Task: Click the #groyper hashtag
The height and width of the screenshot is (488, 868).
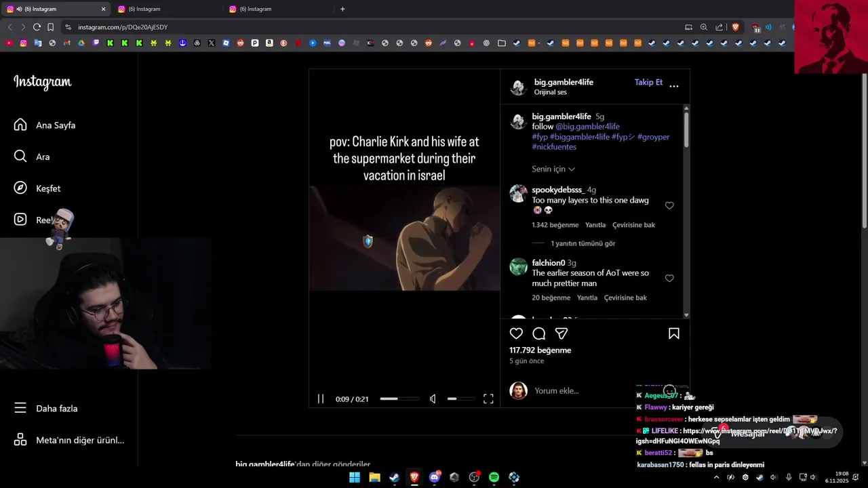Action: coord(653,137)
